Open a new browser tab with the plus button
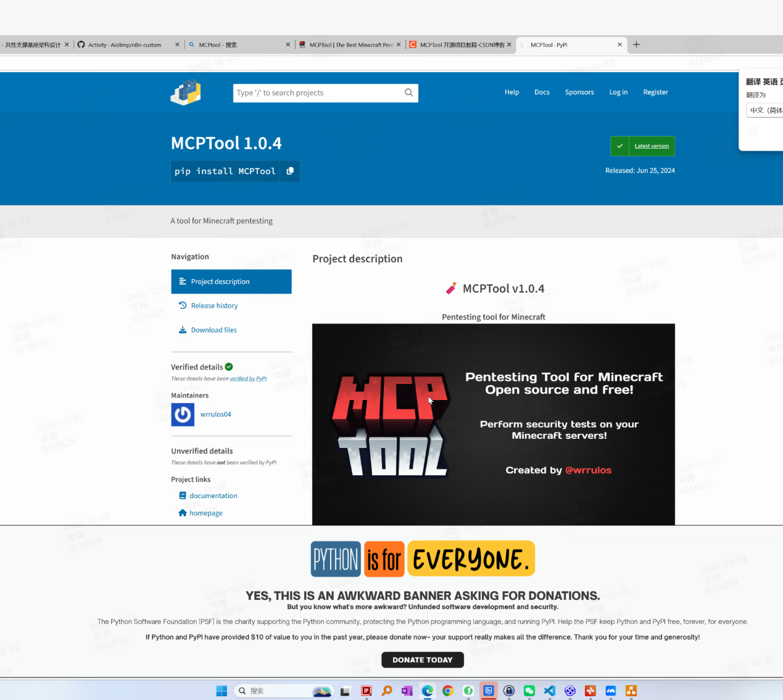This screenshot has width=783, height=700. pos(636,44)
